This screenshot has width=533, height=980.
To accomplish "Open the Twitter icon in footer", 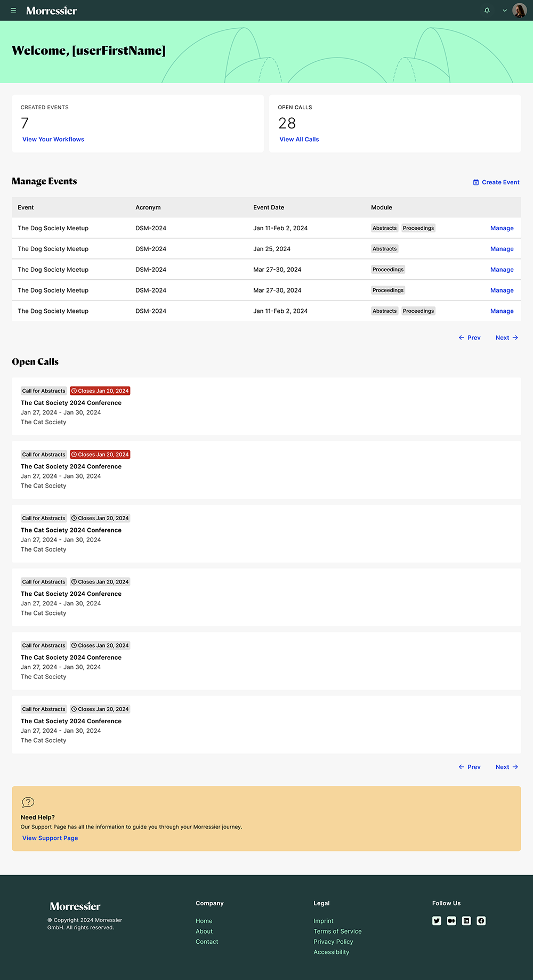I will click(437, 921).
